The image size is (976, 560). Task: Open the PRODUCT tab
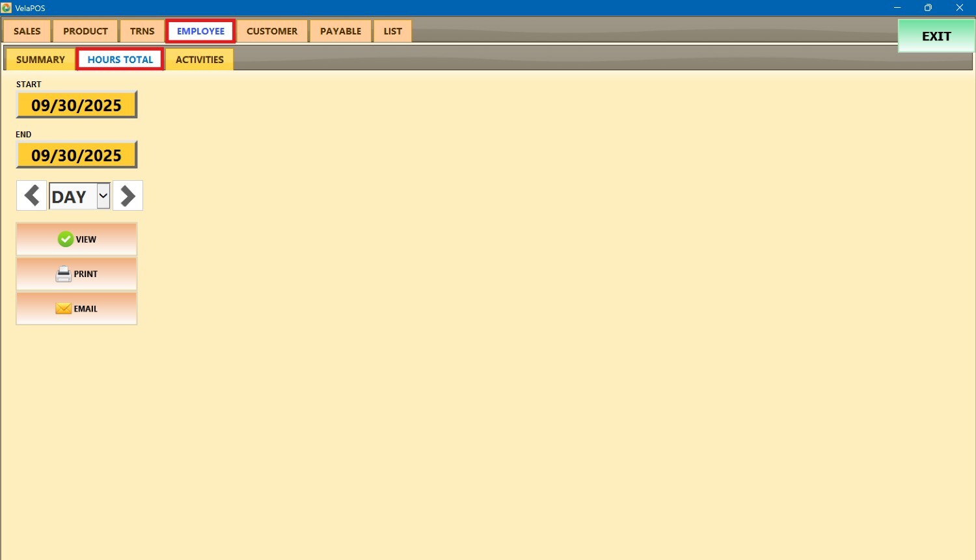click(85, 31)
